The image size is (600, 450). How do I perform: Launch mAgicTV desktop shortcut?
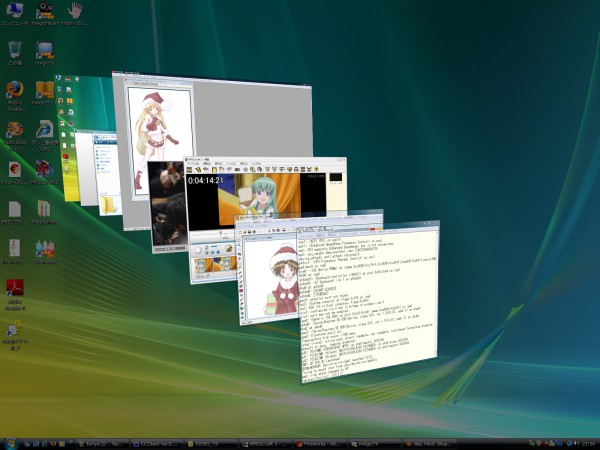45,53
